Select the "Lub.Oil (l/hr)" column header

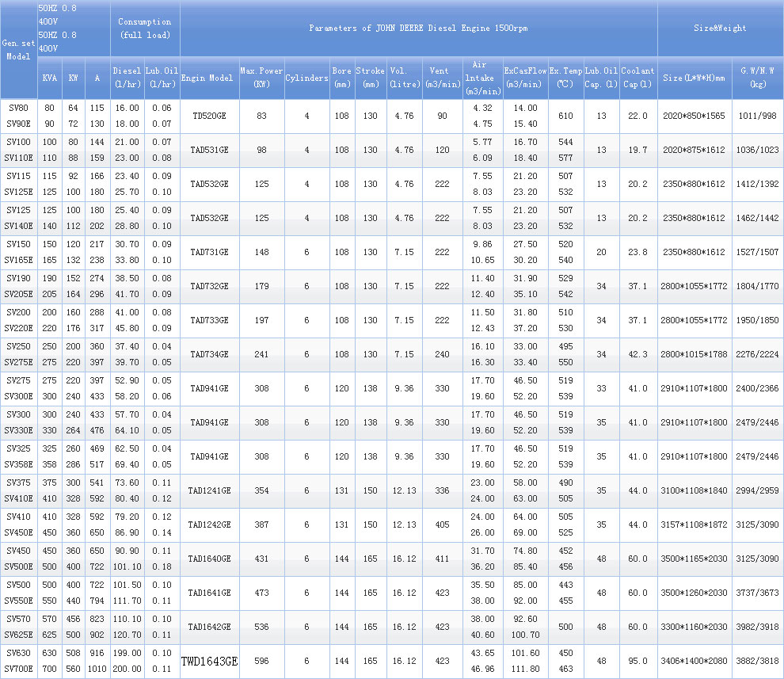pyautogui.click(x=162, y=78)
